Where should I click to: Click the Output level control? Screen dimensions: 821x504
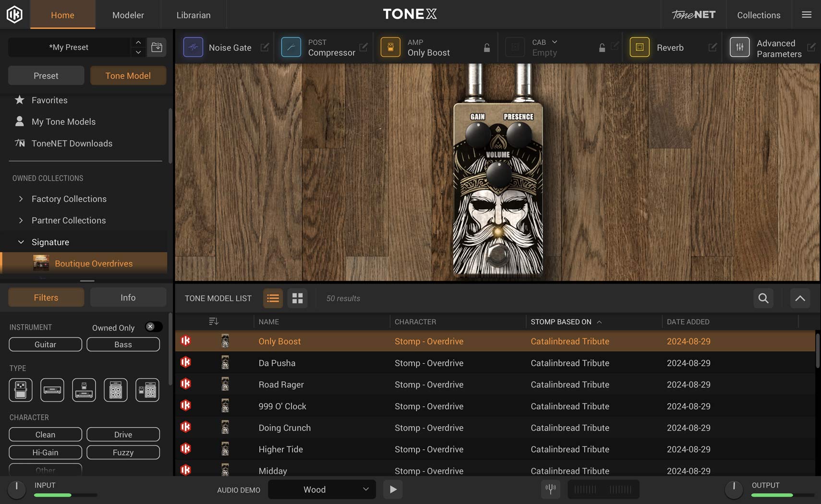pyautogui.click(x=733, y=489)
